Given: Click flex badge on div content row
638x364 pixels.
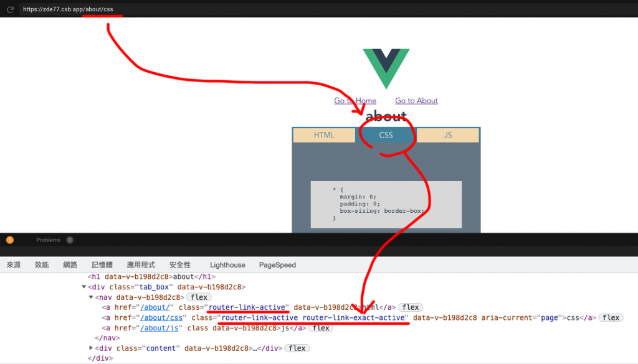Looking at the screenshot, I should 297,348.
